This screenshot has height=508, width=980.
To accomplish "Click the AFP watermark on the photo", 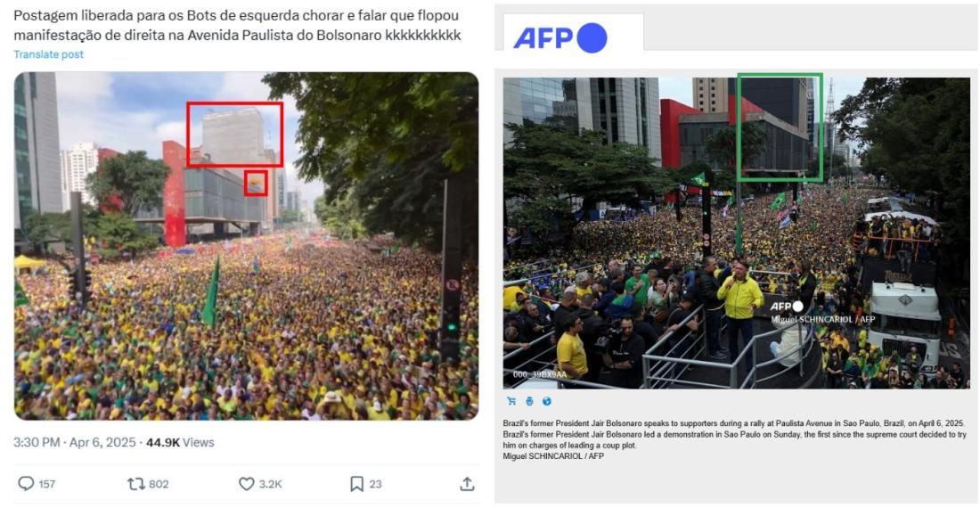I will point(787,307).
